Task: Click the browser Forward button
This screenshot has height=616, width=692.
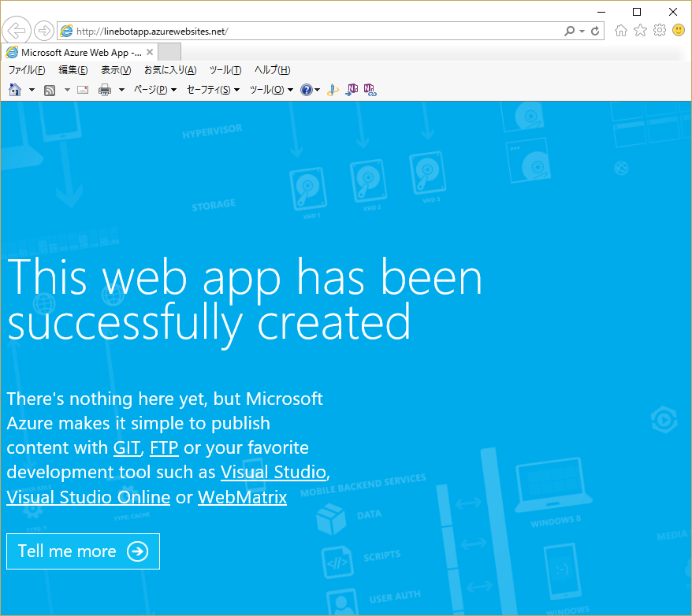Action: [43, 31]
